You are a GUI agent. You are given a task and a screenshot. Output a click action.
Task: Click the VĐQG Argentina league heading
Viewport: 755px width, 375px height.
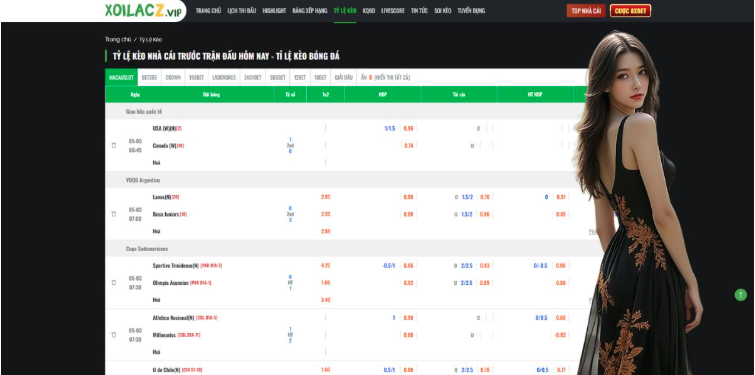(143, 180)
